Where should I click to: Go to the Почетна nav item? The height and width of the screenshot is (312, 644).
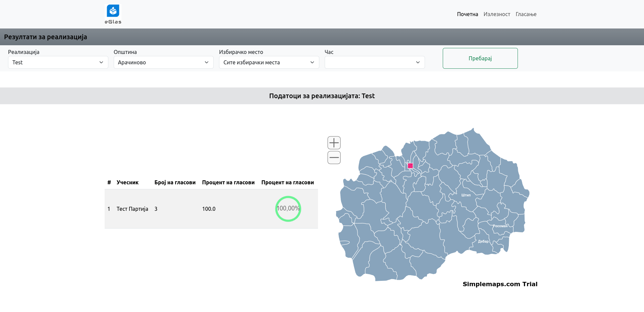467,14
